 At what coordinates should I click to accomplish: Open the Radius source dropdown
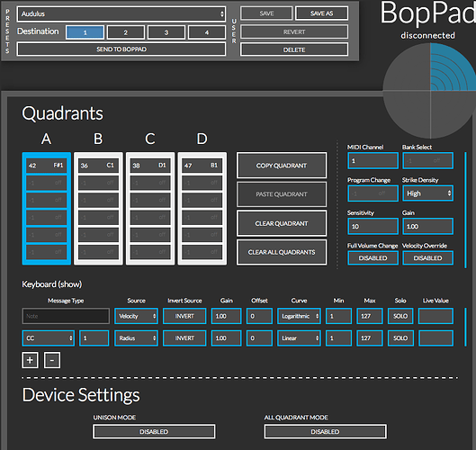click(x=136, y=338)
